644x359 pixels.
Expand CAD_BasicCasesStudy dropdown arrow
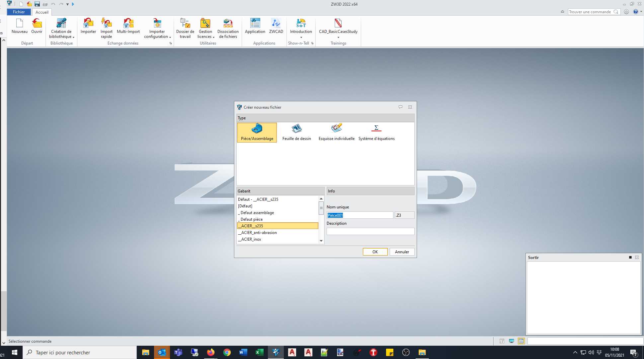[338, 37]
